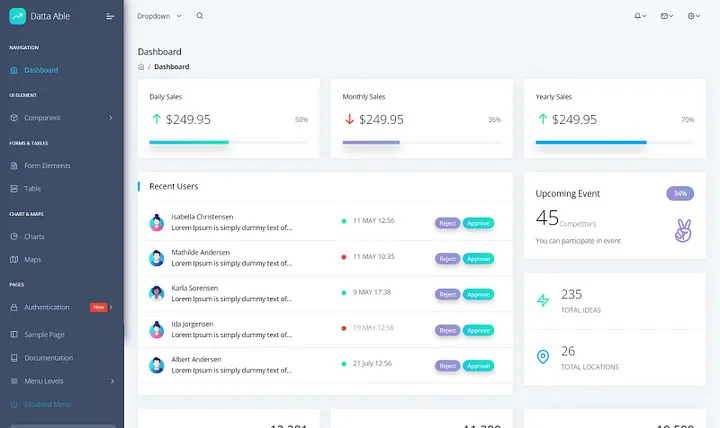Click the green up arrow in Yearly Sales
Image resolution: width=720 pixels, height=428 pixels.
point(542,119)
